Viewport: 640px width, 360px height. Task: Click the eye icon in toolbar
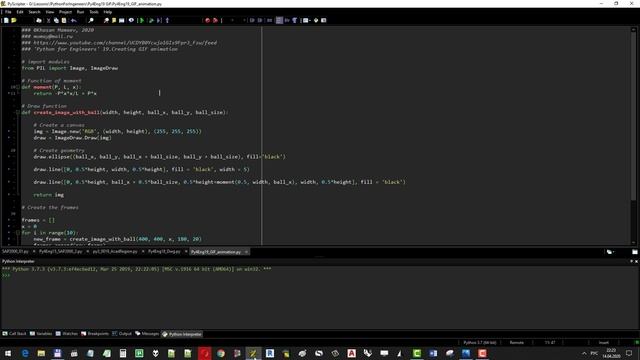[x=131, y=20]
